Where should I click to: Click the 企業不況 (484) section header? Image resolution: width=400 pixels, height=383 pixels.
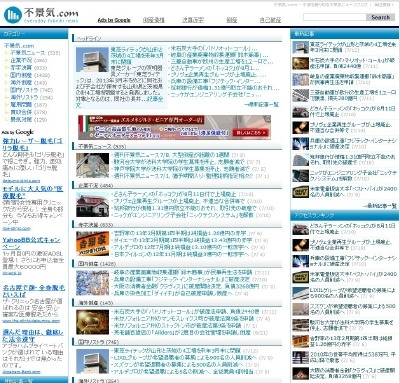coord(95,185)
